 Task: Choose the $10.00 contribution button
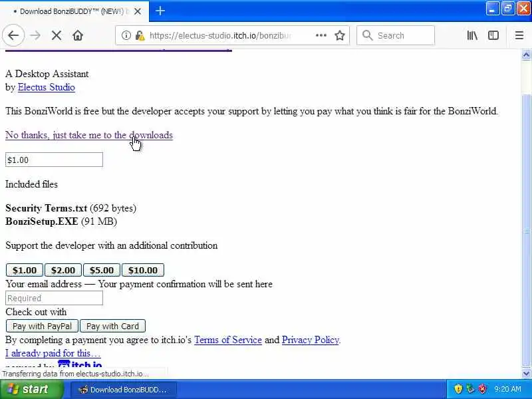tap(143, 270)
